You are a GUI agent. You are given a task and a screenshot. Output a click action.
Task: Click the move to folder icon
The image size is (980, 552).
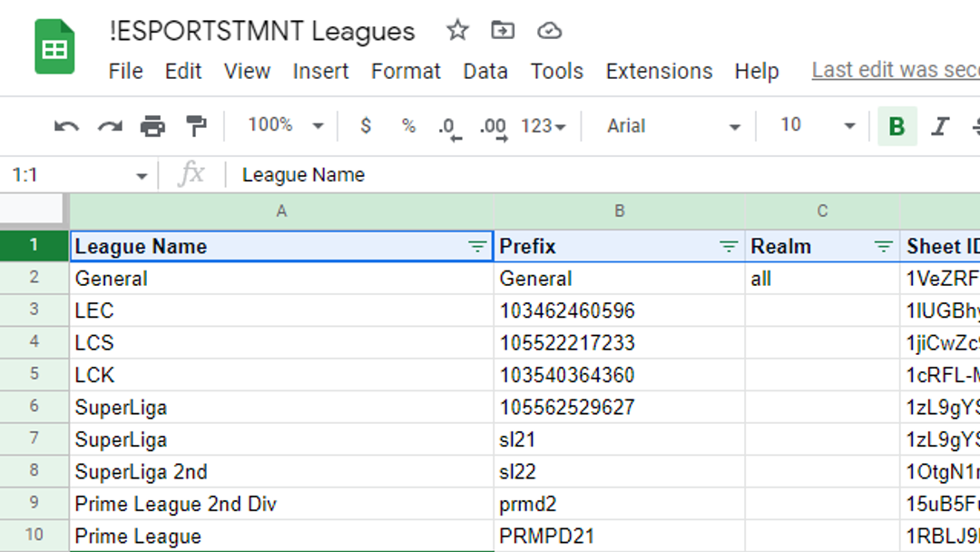tap(502, 31)
